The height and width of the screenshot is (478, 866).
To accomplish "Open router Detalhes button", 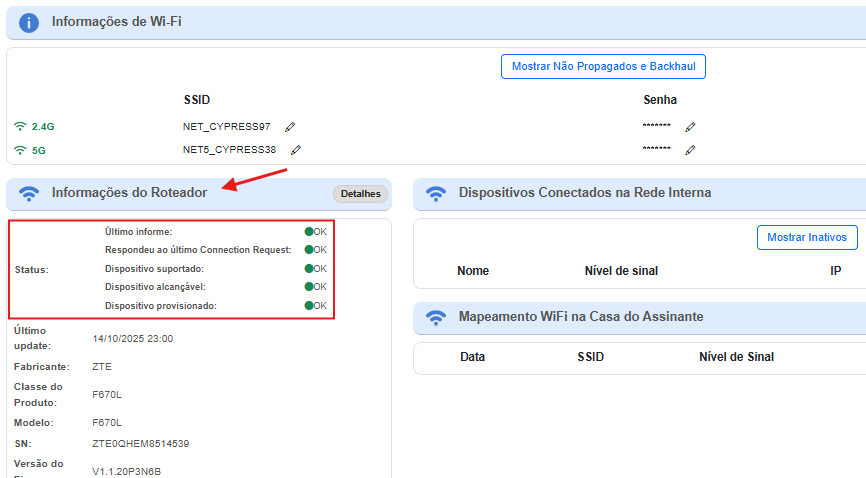I will tap(360, 194).
